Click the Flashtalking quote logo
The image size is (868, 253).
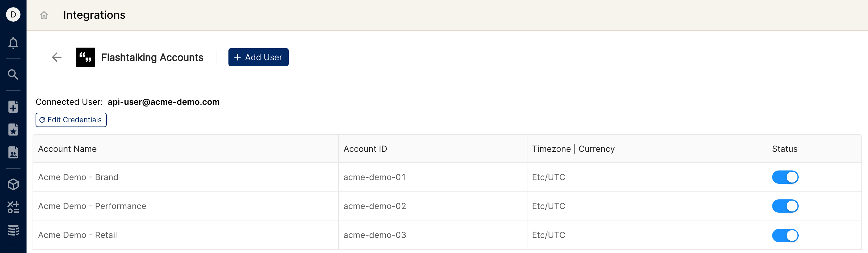(86, 57)
